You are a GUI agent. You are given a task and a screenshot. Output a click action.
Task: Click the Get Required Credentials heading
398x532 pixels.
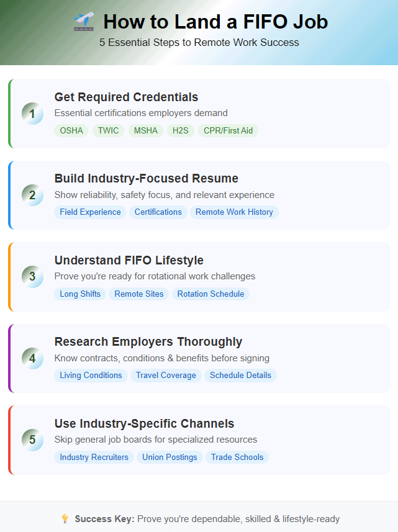click(126, 97)
